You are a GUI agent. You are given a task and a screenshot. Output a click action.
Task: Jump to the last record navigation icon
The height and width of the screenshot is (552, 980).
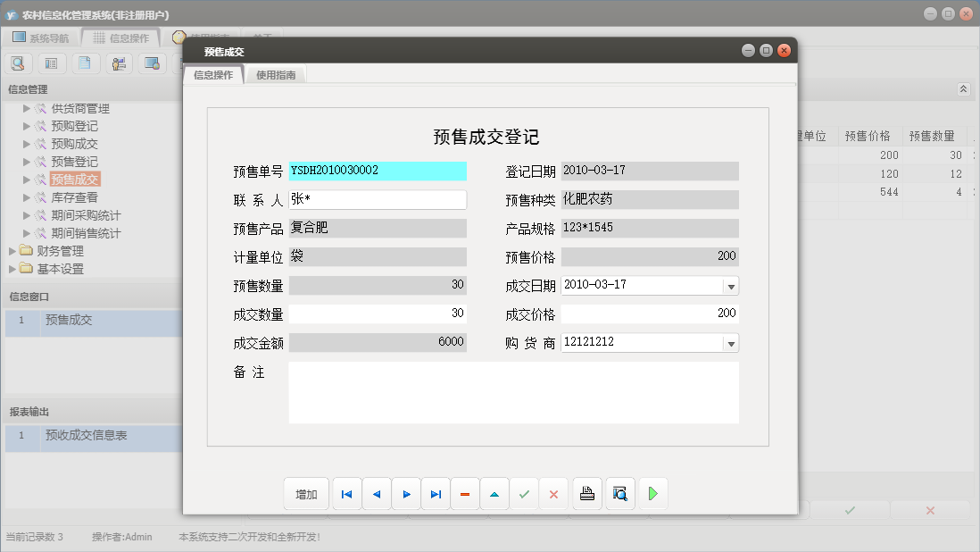click(435, 493)
